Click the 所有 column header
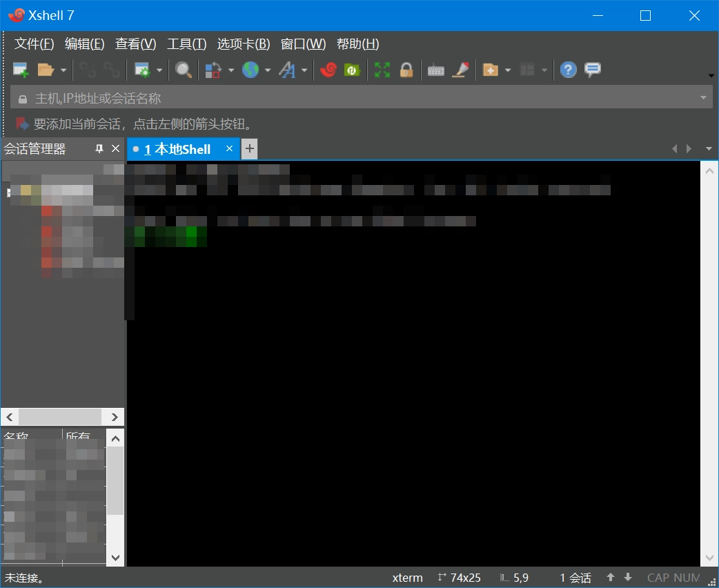 (x=78, y=435)
